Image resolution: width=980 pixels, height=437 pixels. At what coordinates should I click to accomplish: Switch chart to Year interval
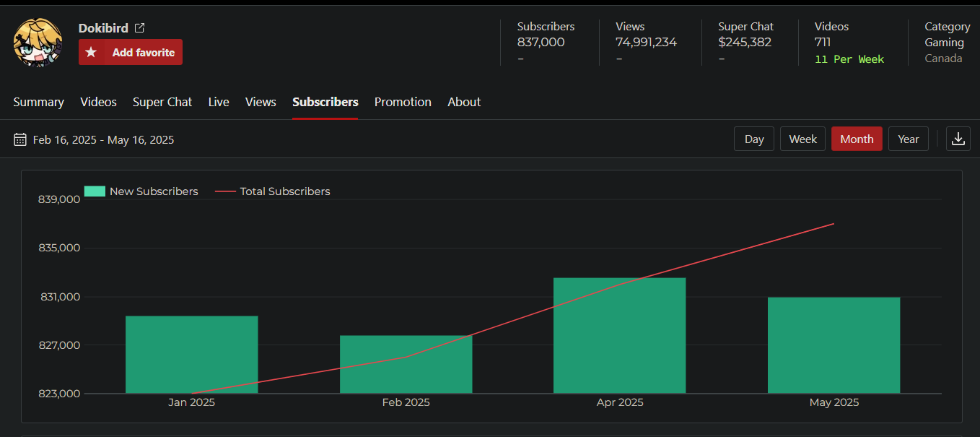coord(908,139)
